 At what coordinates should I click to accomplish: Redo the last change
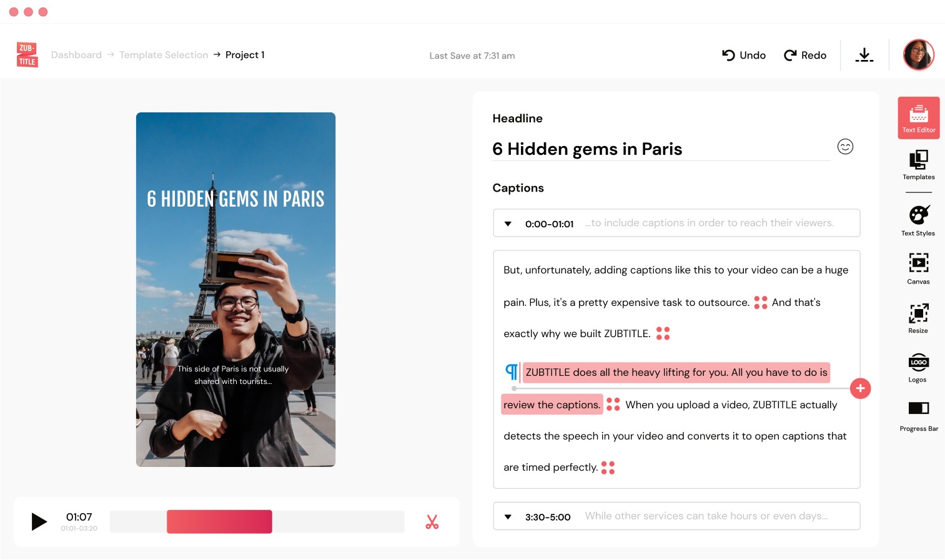(804, 55)
